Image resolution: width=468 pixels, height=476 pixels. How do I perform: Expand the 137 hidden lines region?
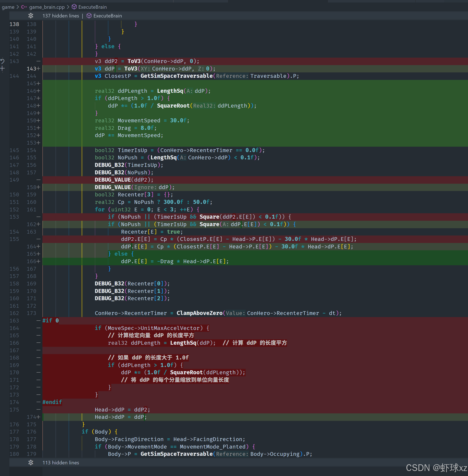pyautogui.click(x=61, y=16)
